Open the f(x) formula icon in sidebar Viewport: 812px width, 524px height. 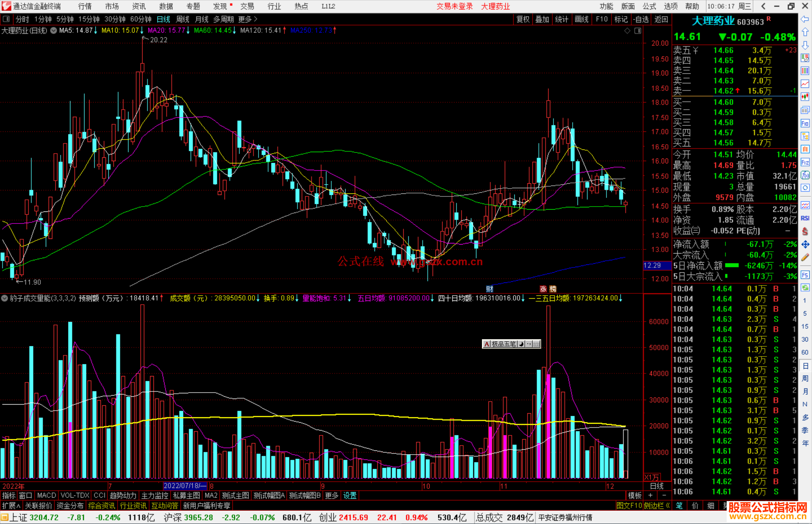(x=805, y=175)
